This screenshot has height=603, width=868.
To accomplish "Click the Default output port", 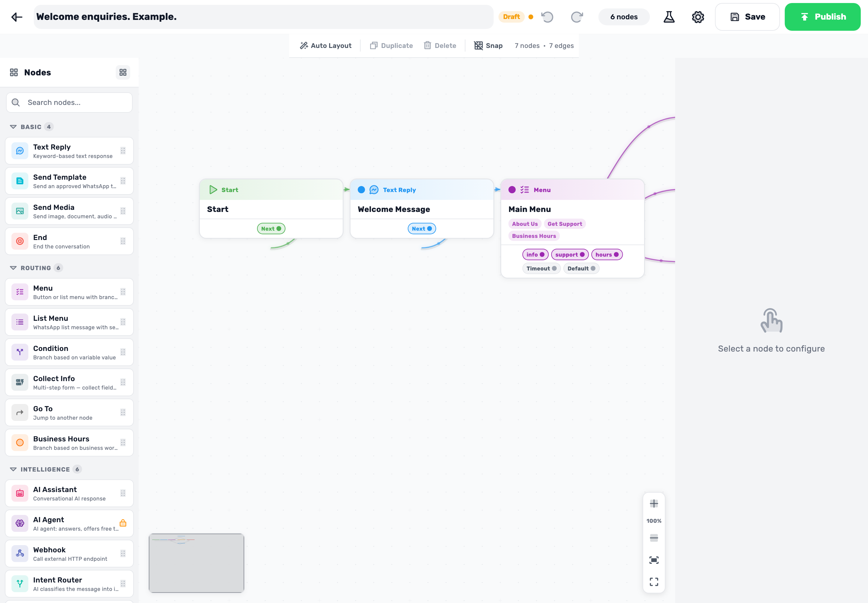I will coord(593,269).
